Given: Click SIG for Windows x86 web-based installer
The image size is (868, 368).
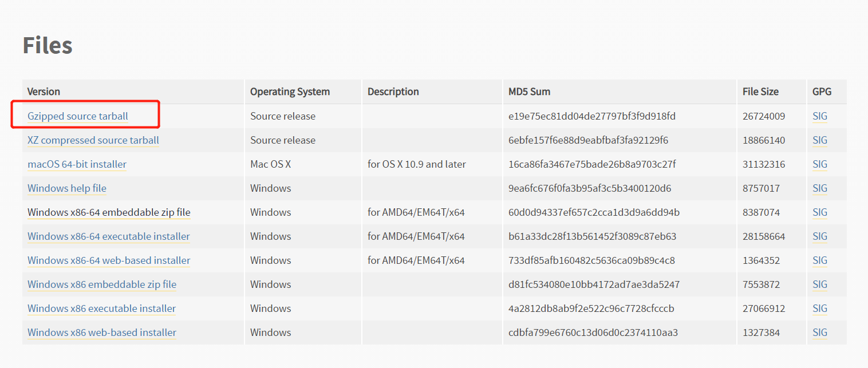Looking at the screenshot, I should point(820,333).
